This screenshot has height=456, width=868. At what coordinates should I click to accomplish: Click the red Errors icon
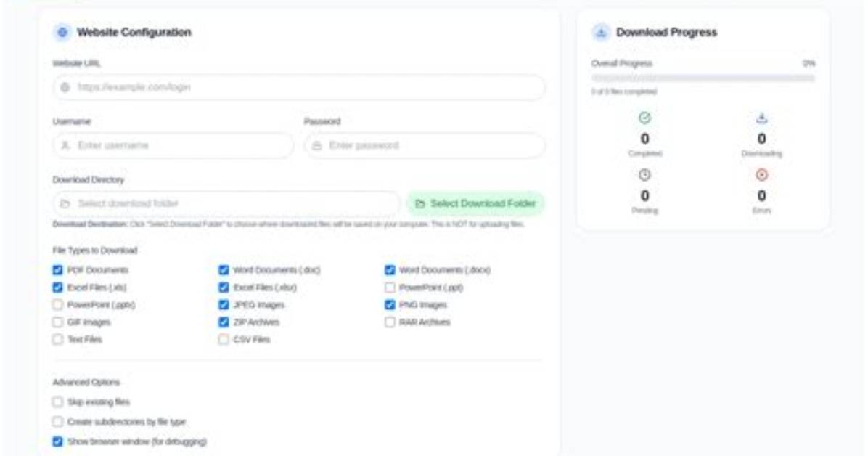point(762,174)
